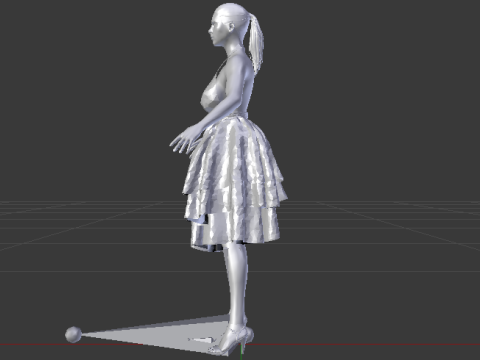The image size is (480, 360).
Task: Select the small sphere object near the floor
Action: 73,335
